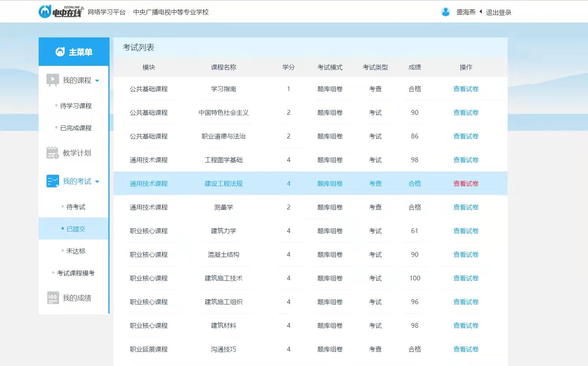This screenshot has height=366, width=588.
Task: Click the user avatar icon beside 盛海燕
Action: click(445, 12)
